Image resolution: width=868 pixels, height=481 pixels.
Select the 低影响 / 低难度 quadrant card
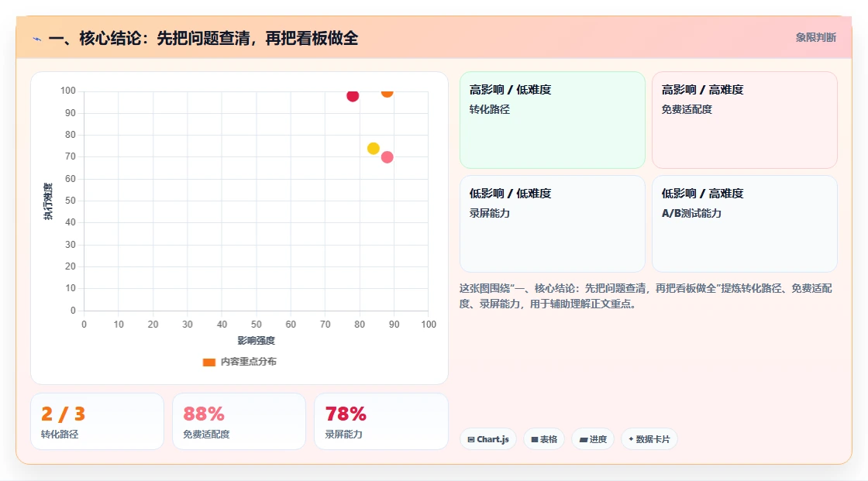point(552,224)
